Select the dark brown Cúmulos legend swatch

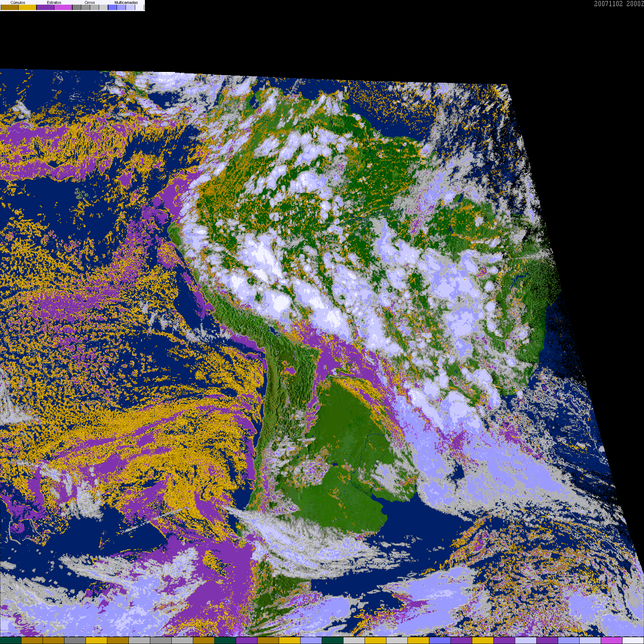click(x=10, y=7)
